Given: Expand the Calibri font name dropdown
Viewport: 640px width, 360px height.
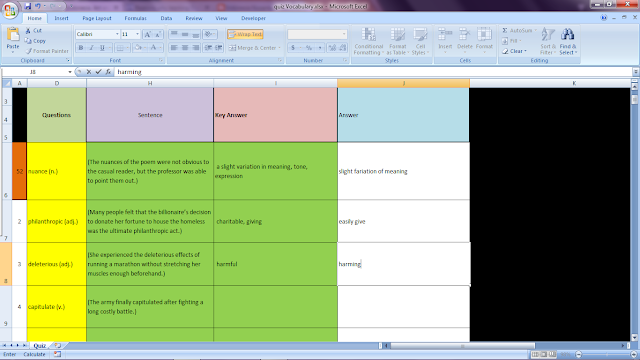Looking at the screenshot, I should [x=117, y=34].
